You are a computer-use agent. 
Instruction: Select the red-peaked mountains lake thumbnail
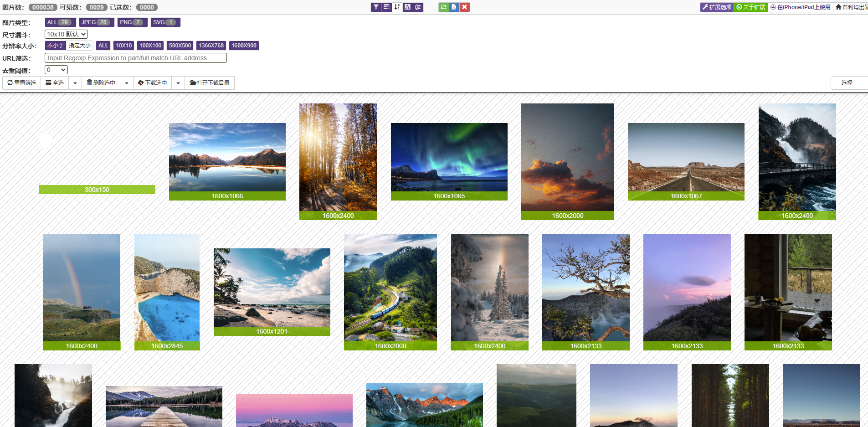tap(425, 405)
